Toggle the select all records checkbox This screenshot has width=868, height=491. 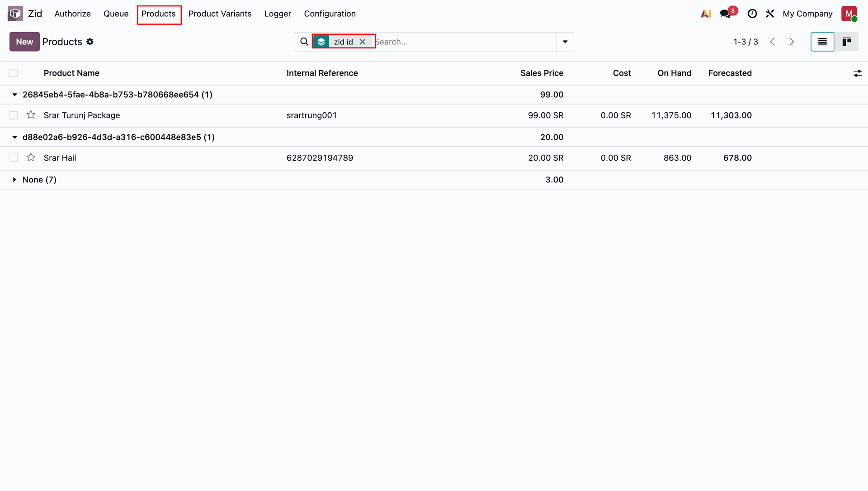click(x=14, y=73)
